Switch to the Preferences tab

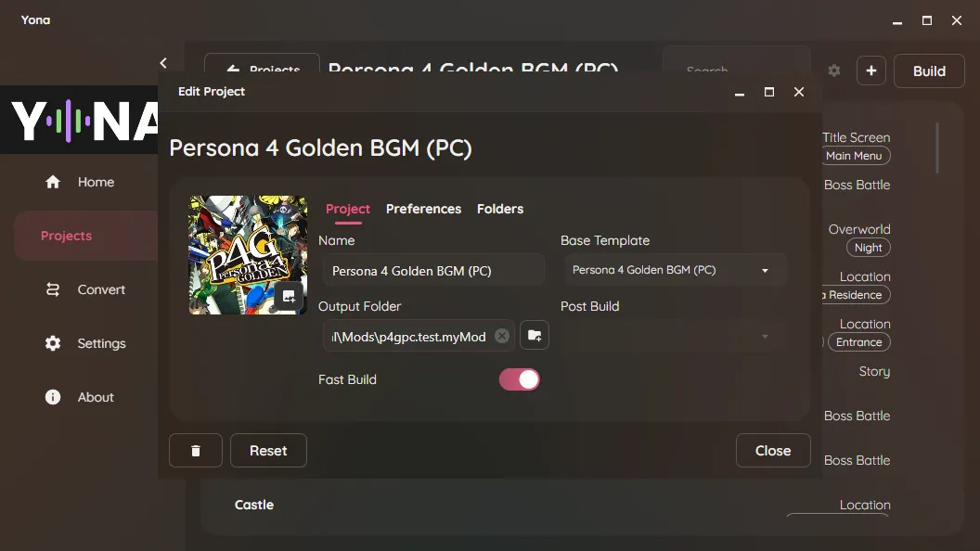point(424,209)
